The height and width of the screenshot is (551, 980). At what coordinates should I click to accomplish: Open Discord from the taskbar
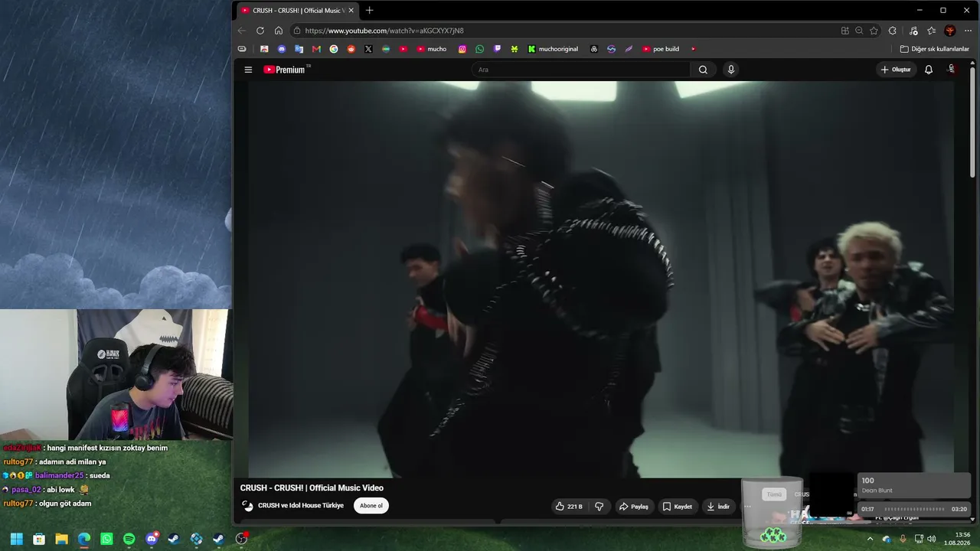coord(152,539)
